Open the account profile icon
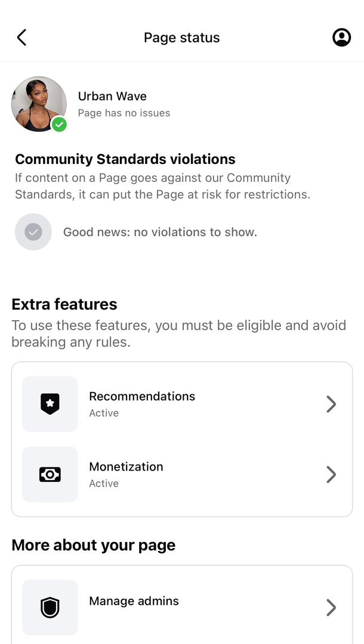This screenshot has height=644, width=364. tap(341, 38)
